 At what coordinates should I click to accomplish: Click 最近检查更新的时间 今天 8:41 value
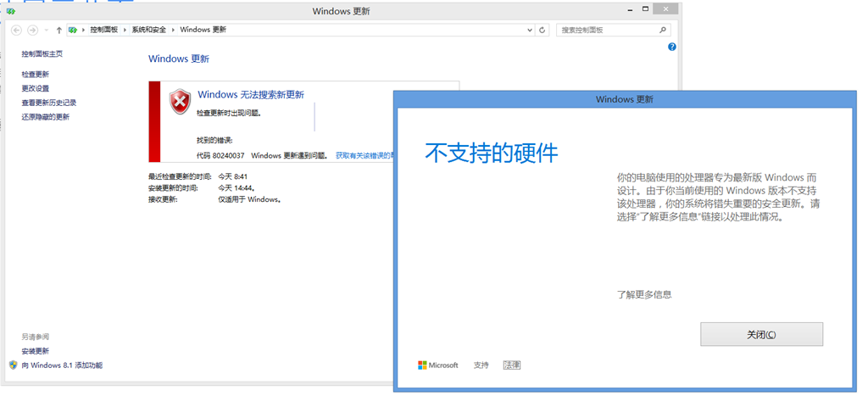point(232,176)
